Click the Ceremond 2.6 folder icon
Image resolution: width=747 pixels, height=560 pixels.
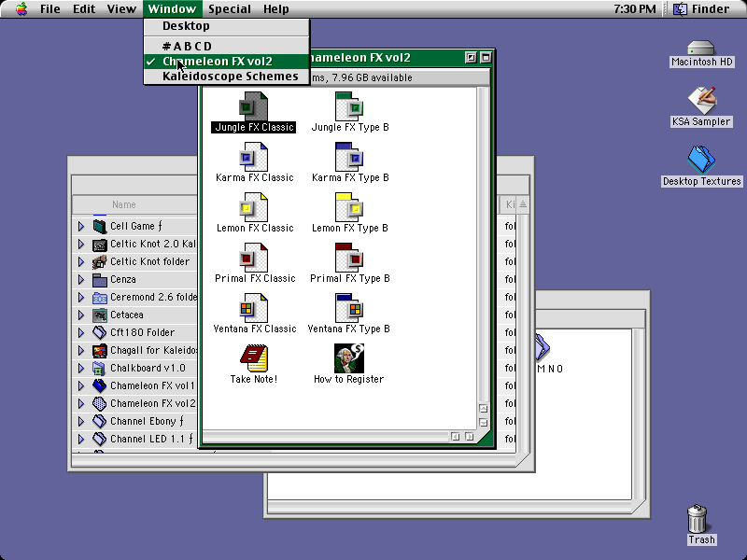click(99, 298)
